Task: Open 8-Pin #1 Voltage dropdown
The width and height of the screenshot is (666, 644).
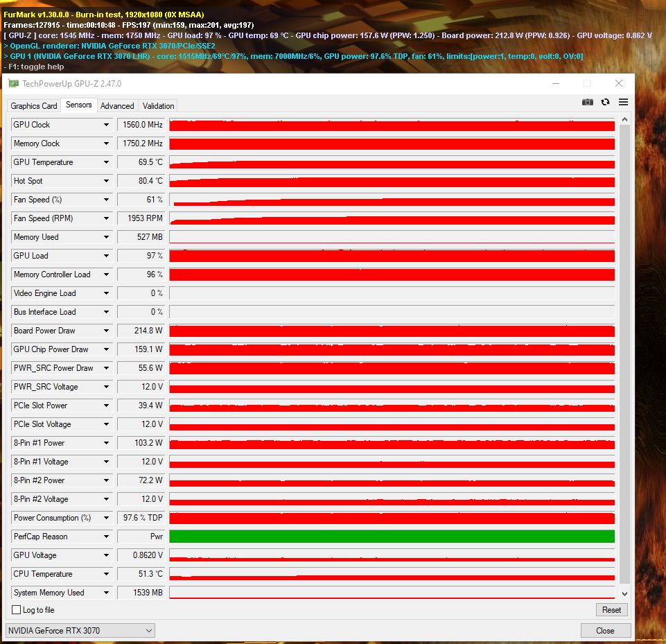Action: 106,461
